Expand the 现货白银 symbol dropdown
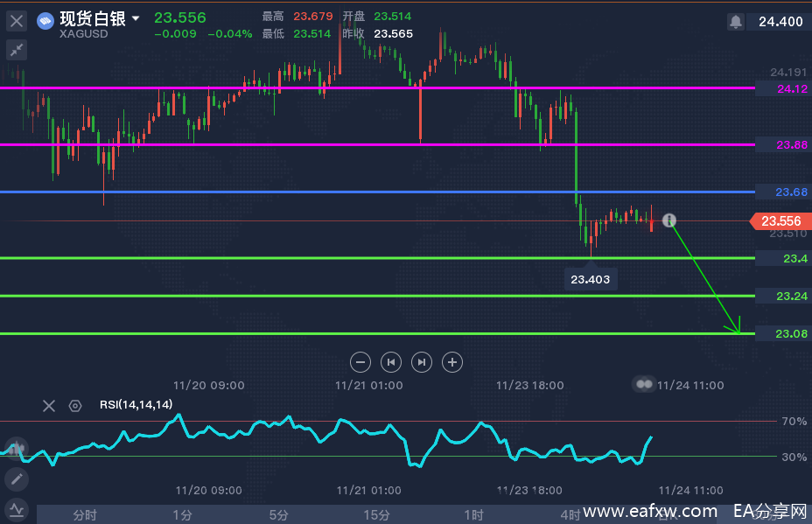Screen dimensions: 812x524 tap(136, 18)
